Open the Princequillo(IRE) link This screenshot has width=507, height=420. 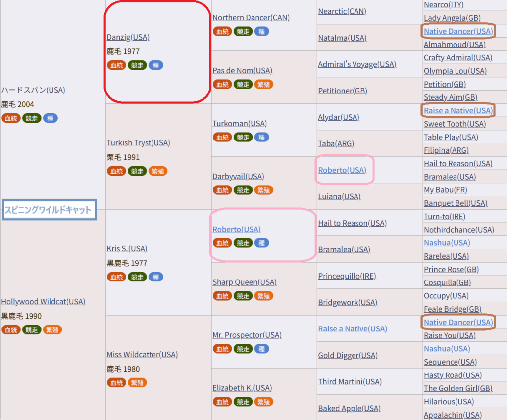pyautogui.click(x=346, y=276)
